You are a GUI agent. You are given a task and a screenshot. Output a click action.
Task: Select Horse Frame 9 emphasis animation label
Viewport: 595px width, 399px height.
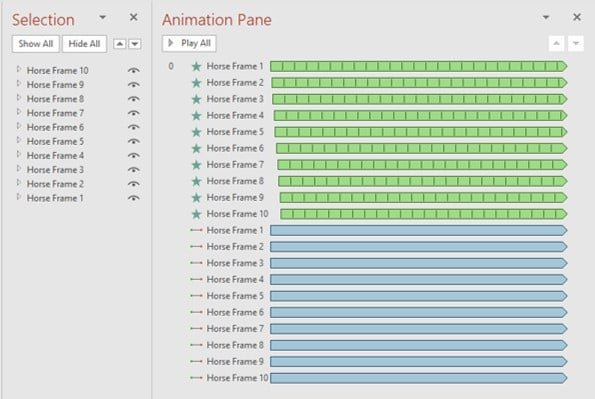[235, 197]
